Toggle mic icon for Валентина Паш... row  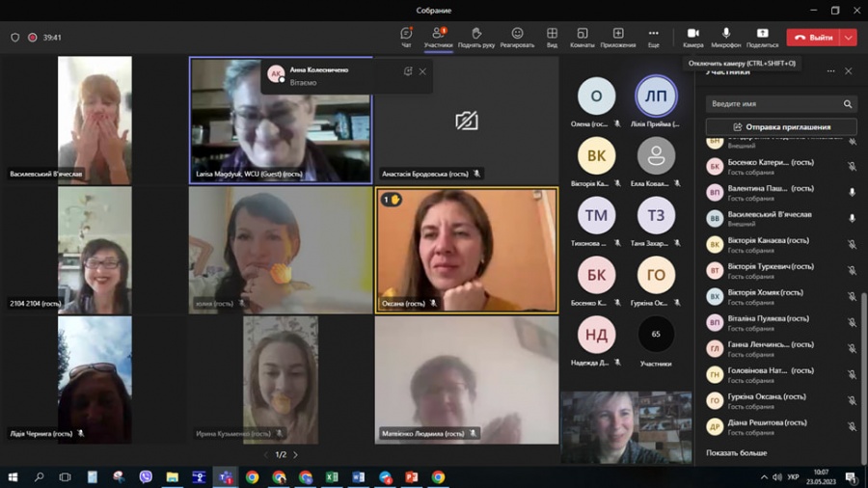click(x=852, y=193)
